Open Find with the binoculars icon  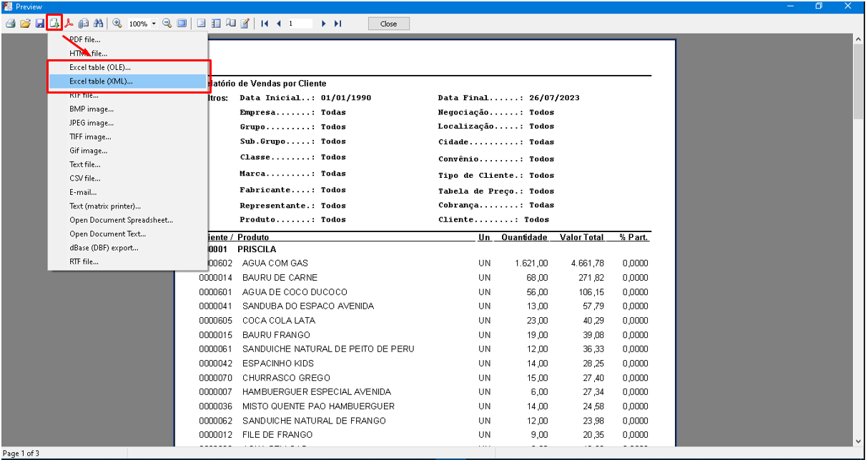(x=99, y=24)
